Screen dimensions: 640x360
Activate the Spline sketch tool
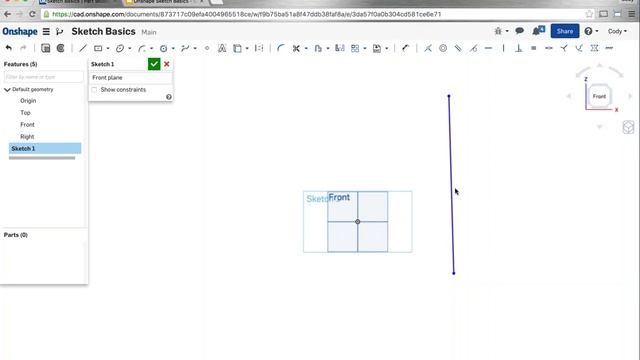185,48
